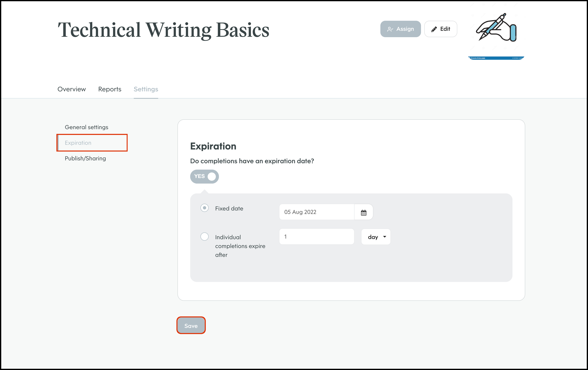Click the dropdown arrow next to day

coord(385,237)
